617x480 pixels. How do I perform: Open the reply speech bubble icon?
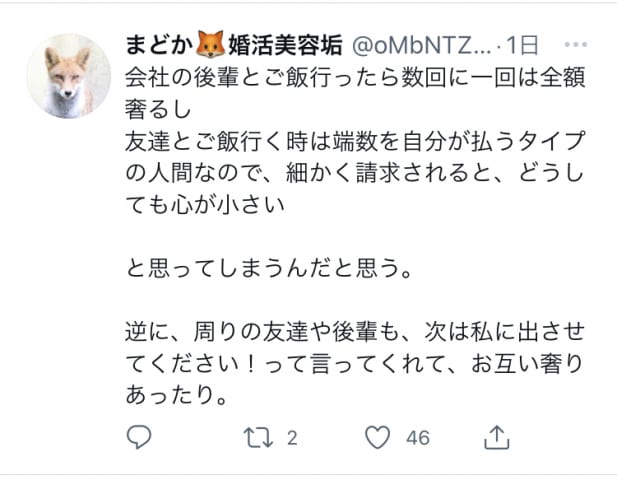point(139,437)
